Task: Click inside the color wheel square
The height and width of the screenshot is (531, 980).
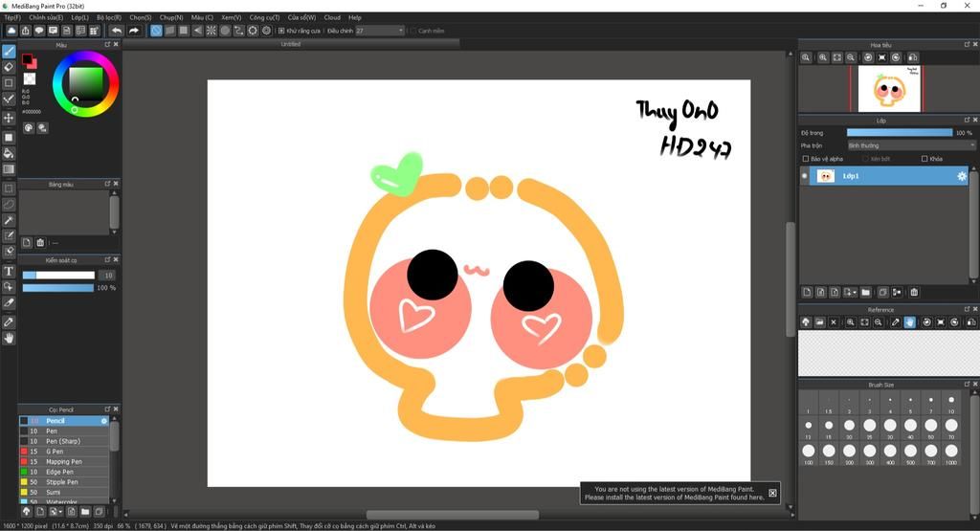Action: pos(85,83)
